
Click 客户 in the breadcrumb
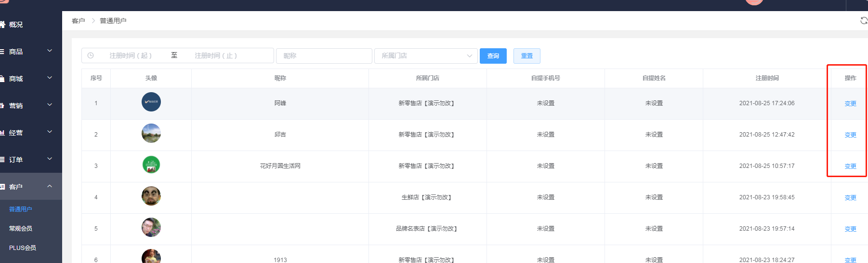point(78,21)
